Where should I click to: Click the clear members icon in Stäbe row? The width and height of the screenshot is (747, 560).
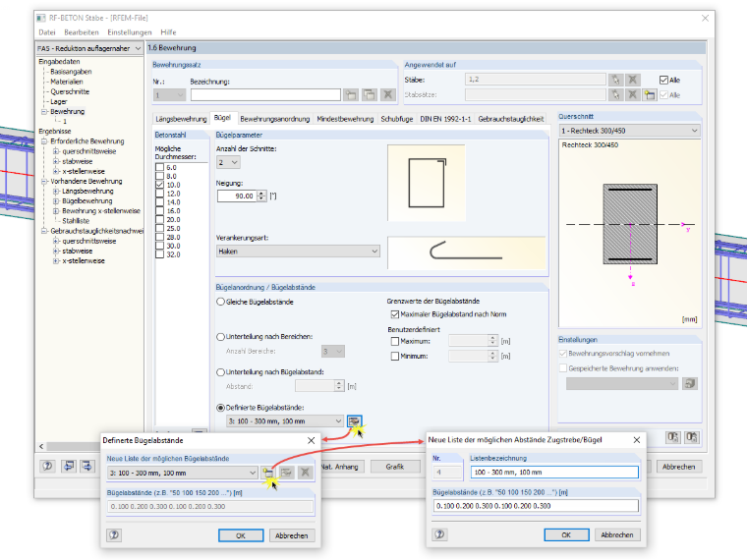[633, 80]
